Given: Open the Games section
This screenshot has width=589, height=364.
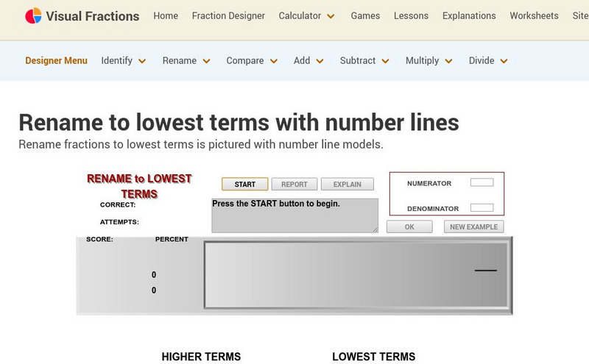Looking at the screenshot, I should [365, 15].
